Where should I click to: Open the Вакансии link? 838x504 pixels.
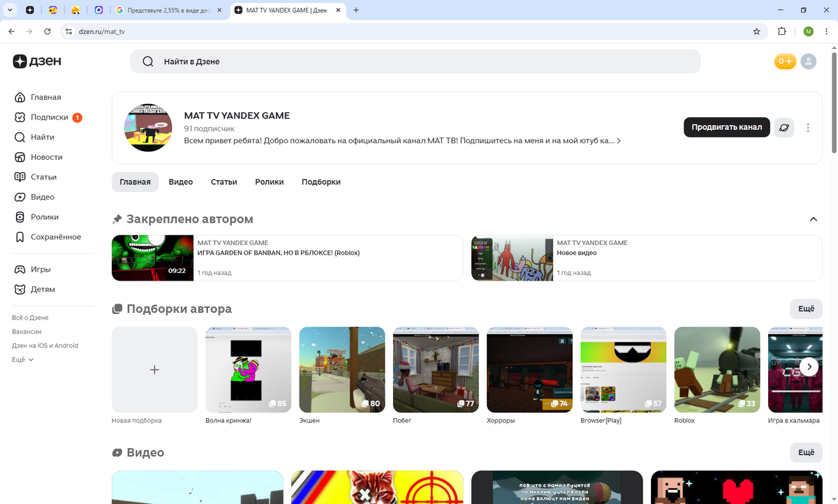coord(27,332)
